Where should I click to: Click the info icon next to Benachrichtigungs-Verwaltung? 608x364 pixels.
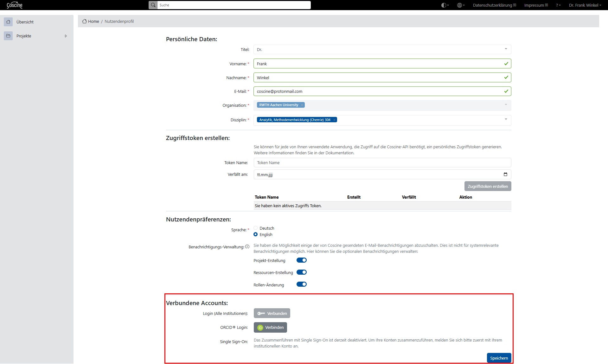click(x=247, y=247)
